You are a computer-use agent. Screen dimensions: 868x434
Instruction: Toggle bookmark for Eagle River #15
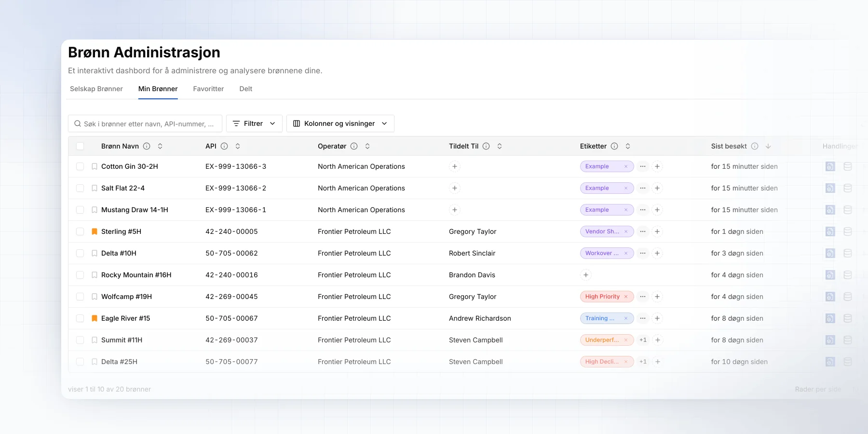pos(95,318)
